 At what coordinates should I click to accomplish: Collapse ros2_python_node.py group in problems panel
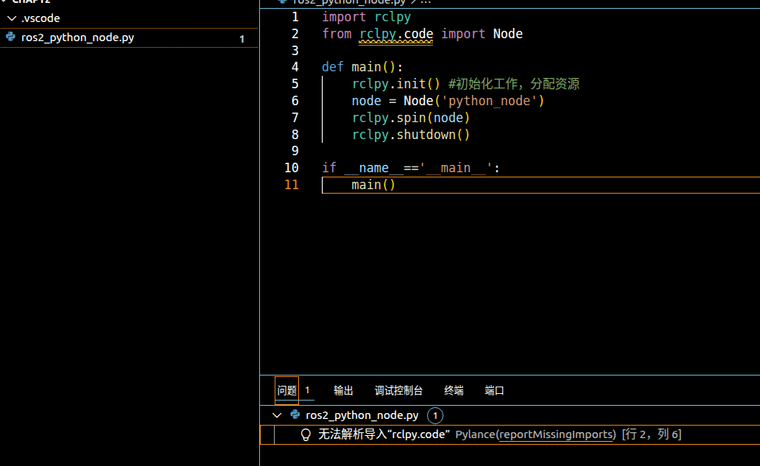tap(277, 416)
